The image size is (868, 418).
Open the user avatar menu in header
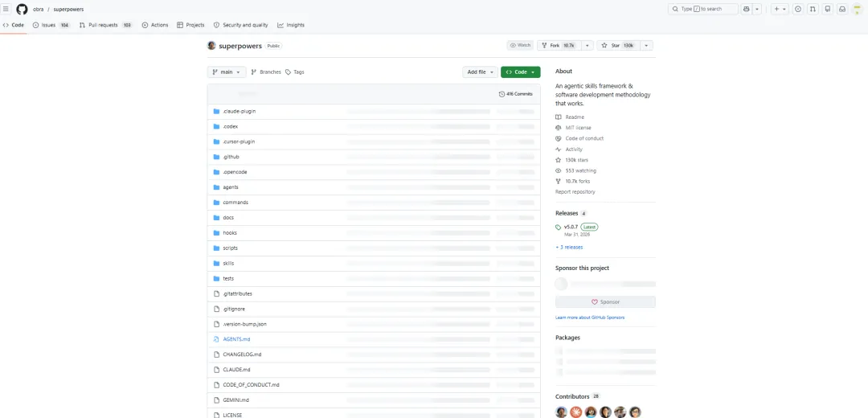[x=858, y=9]
